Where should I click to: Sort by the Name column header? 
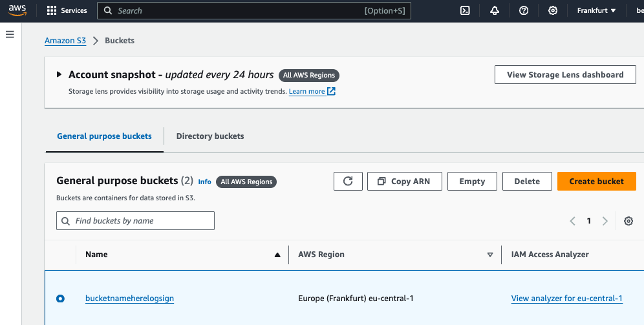96,255
